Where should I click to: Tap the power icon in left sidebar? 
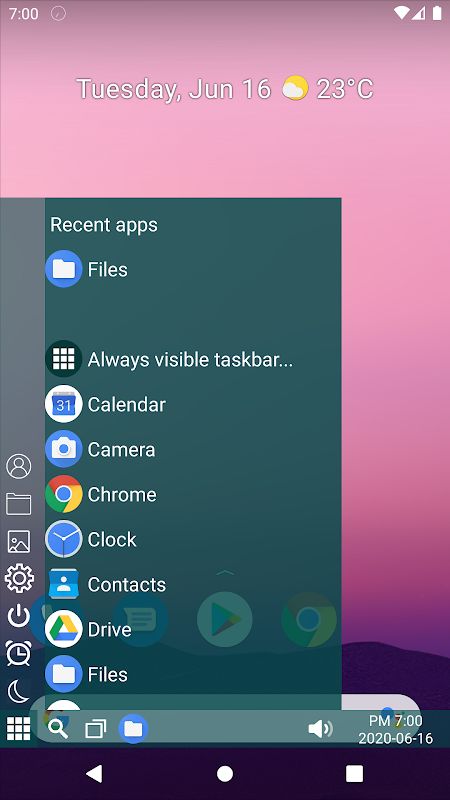click(x=19, y=616)
